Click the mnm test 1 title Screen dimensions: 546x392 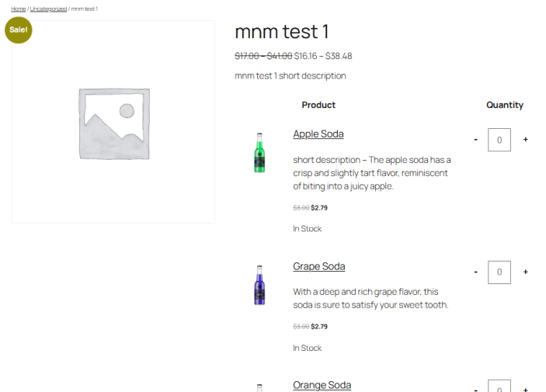pyautogui.click(x=281, y=32)
